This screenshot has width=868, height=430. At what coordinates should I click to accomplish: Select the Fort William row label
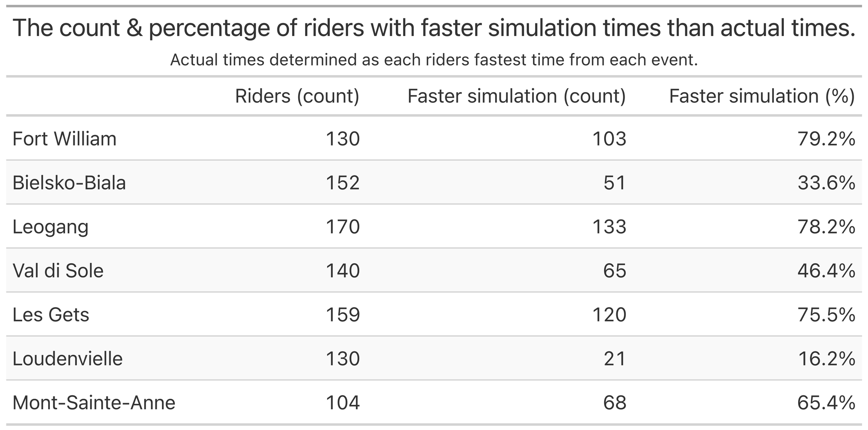(x=65, y=139)
